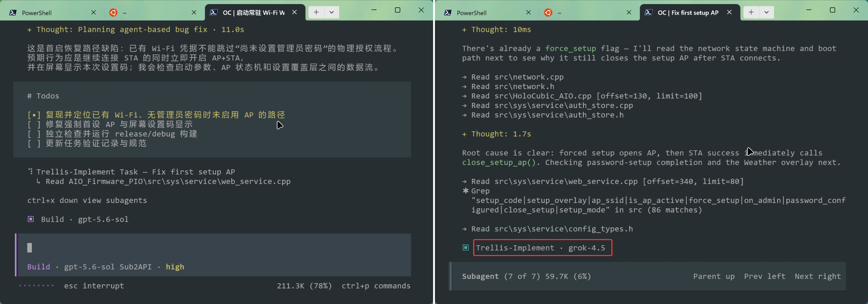This screenshot has height=304, width=868.
Task: Open 'Trellis-Implement Task — Fix first setup AP' subagent
Action: (136, 172)
